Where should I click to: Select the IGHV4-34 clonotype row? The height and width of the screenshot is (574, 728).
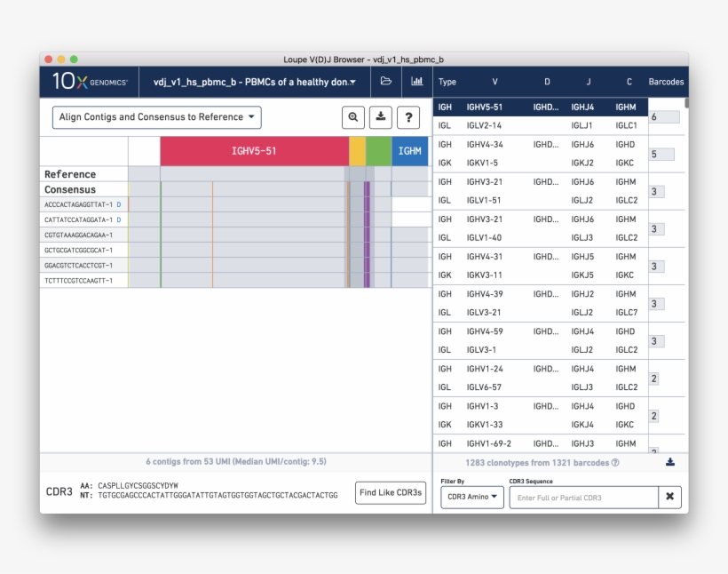click(x=540, y=154)
